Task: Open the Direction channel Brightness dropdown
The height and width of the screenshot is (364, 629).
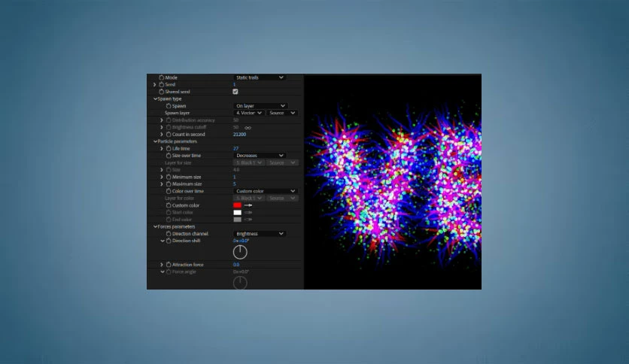Action: point(260,234)
